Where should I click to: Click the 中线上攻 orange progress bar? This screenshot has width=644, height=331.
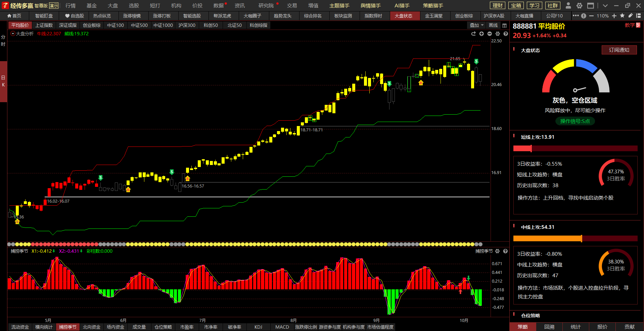click(x=547, y=239)
